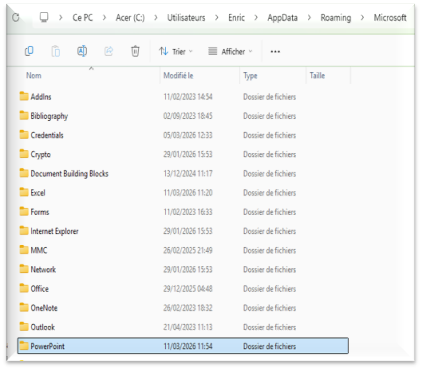Viewport: 422px width, 370px height.
Task: Go to Utilisateurs in the breadcrumb
Action: [x=186, y=17]
